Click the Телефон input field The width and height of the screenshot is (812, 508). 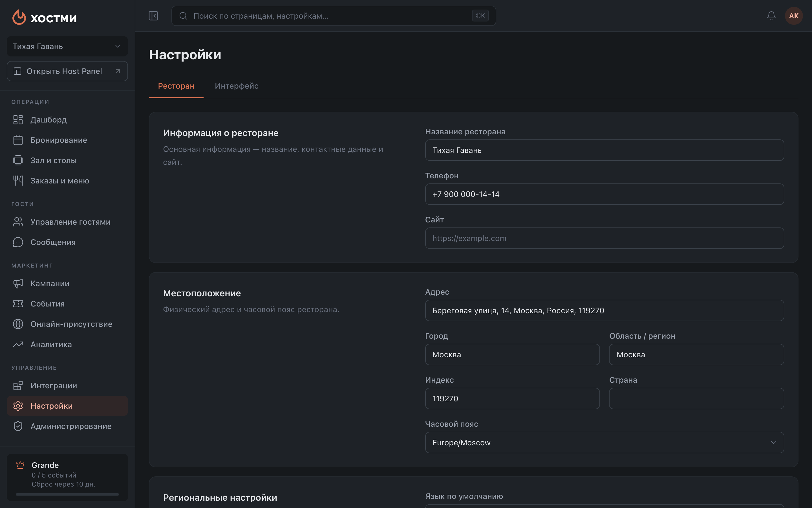604,194
